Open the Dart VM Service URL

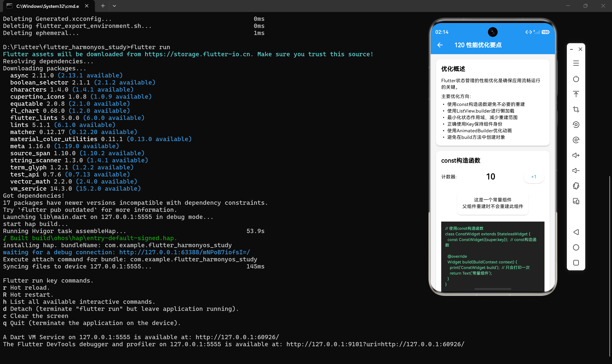(237, 337)
